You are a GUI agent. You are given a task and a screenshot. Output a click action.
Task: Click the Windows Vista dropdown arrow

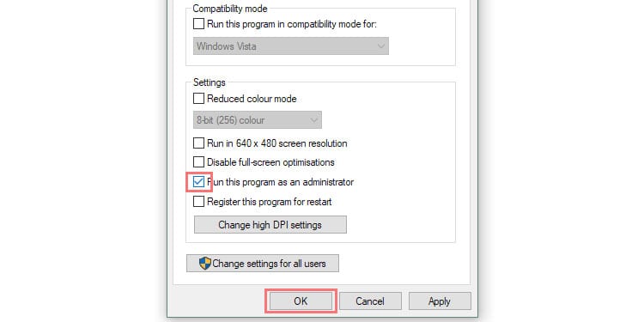pos(380,46)
